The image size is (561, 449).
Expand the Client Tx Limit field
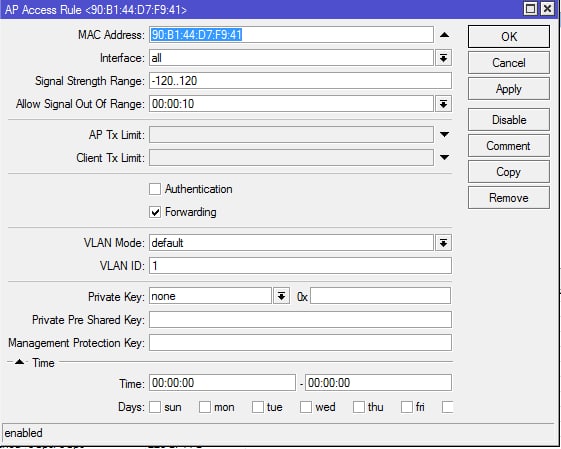click(x=444, y=157)
